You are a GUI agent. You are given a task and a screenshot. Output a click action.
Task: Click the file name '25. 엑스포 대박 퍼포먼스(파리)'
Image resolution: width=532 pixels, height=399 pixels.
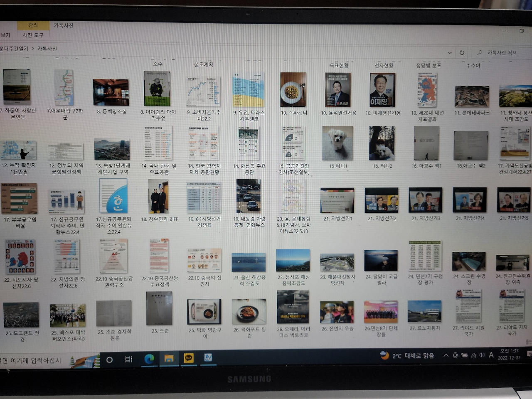(68, 336)
